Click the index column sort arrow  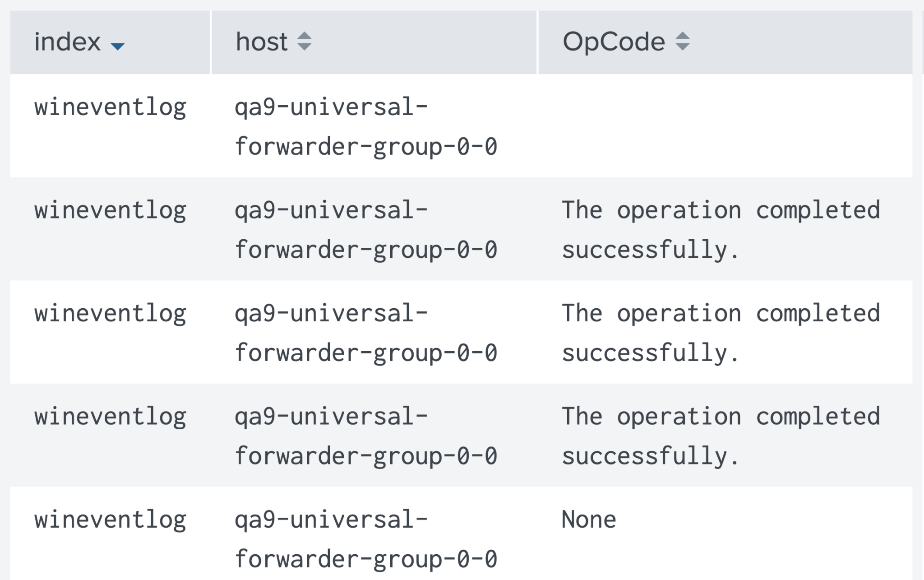click(x=117, y=46)
